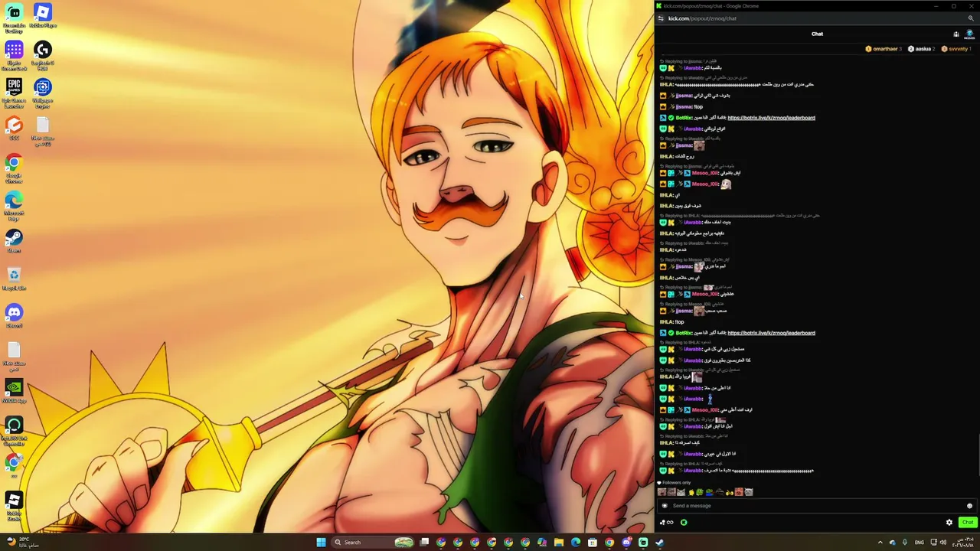Open the Windows Start menu
The image size is (980, 551).
pyautogui.click(x=322, y=543)
